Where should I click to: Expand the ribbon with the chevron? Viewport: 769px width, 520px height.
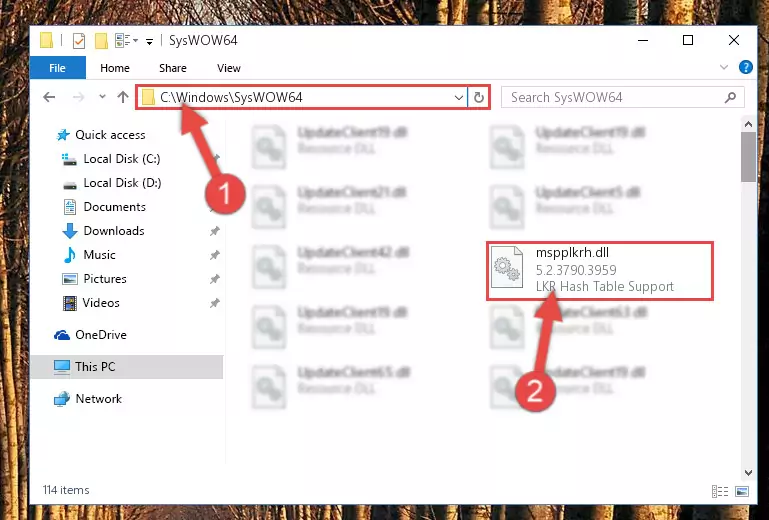tap(724, 67)
